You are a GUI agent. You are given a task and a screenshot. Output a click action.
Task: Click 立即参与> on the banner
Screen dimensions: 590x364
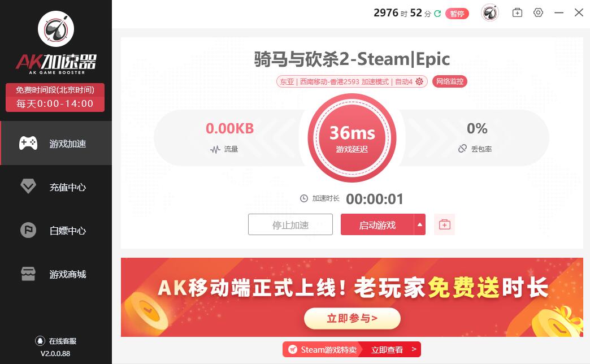[x=352, y=318]
